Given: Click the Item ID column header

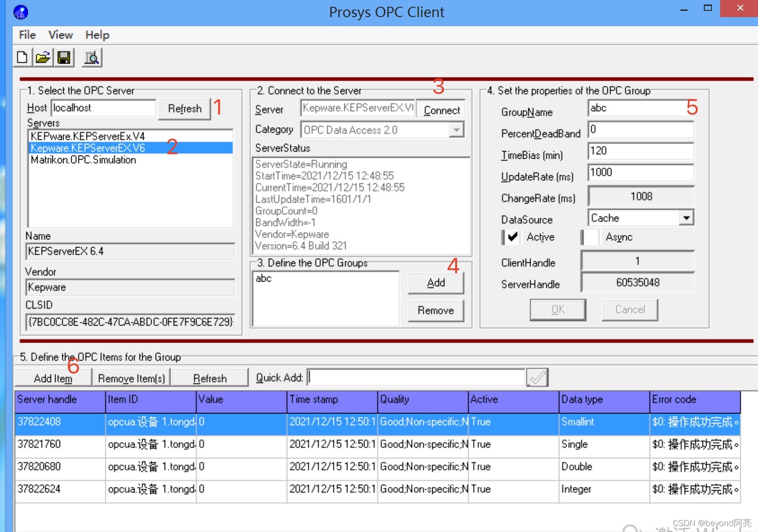Looking at the screenshot, I should click(x=151, y=402).
